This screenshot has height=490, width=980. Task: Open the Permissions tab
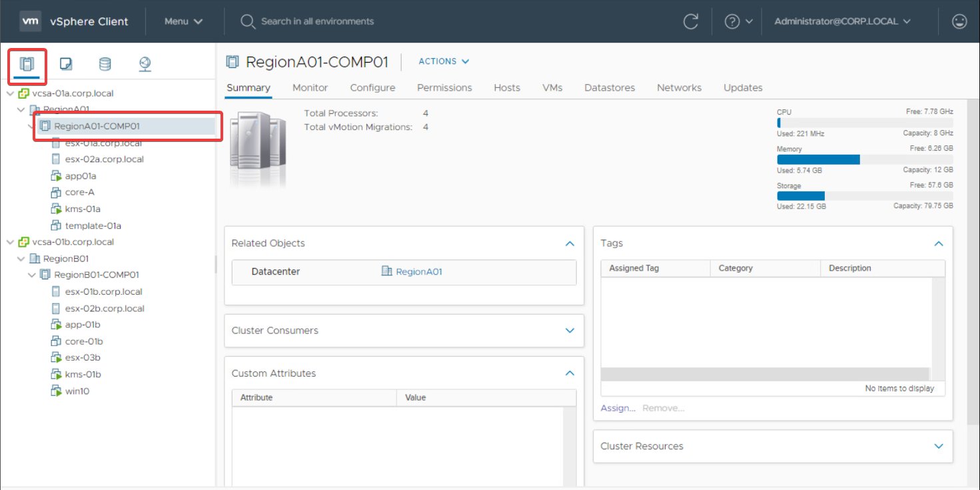(x=444, y=88)
